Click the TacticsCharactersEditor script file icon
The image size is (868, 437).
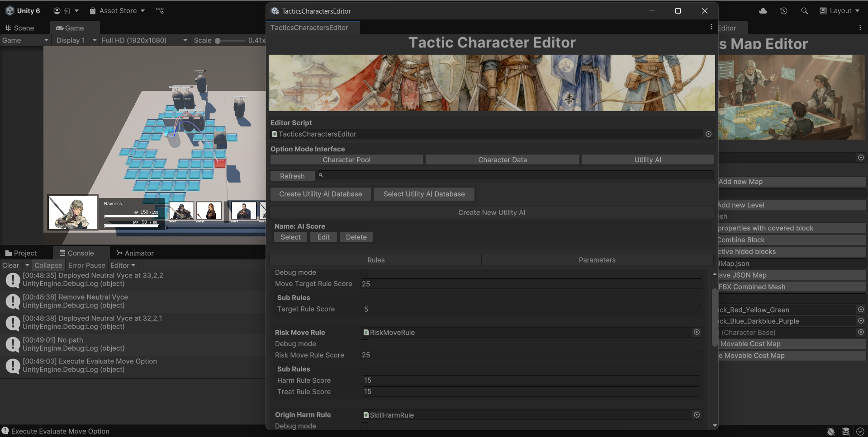coord(275,134)
